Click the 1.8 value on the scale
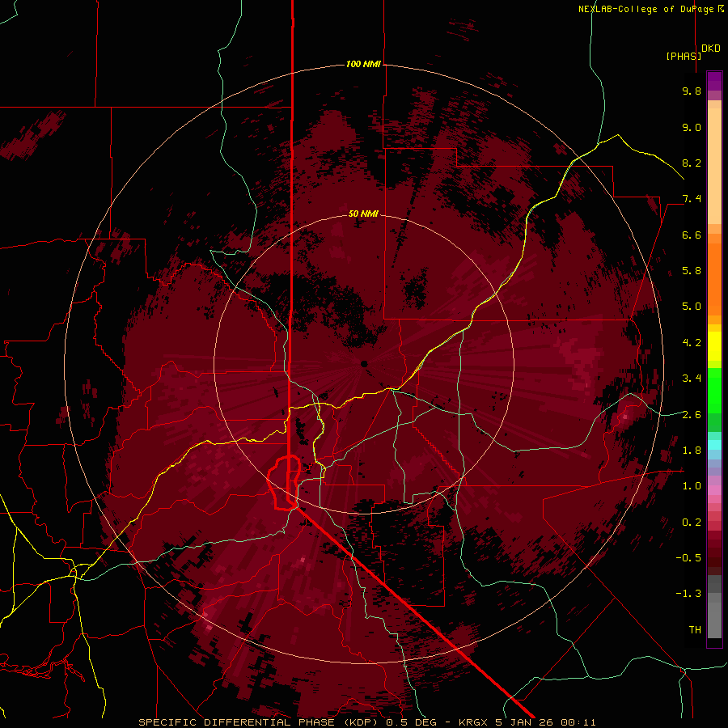 point(692,451)
